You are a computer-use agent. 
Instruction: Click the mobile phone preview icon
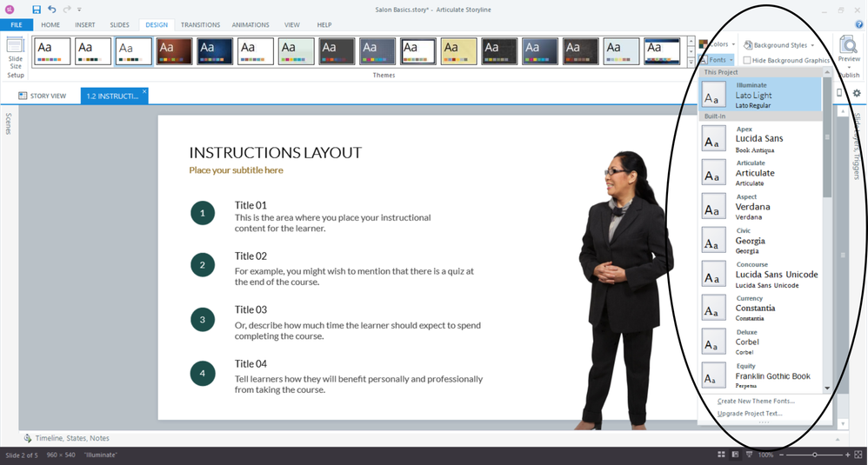[x=839, y=93]
